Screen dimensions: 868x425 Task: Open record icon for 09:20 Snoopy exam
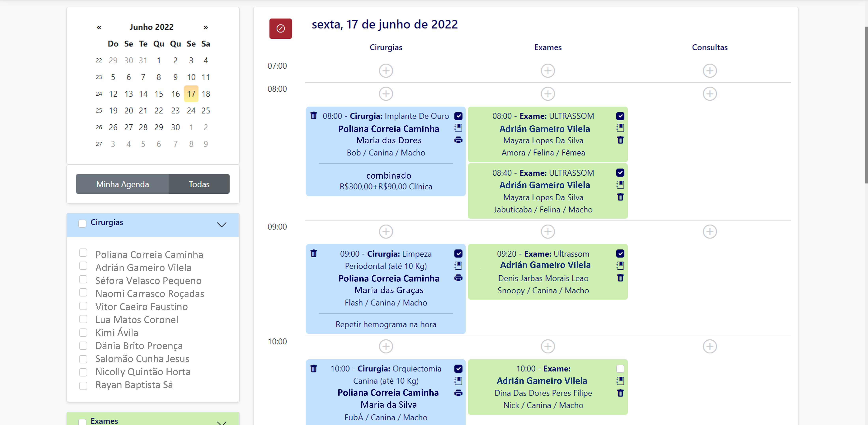pos(620,266)
